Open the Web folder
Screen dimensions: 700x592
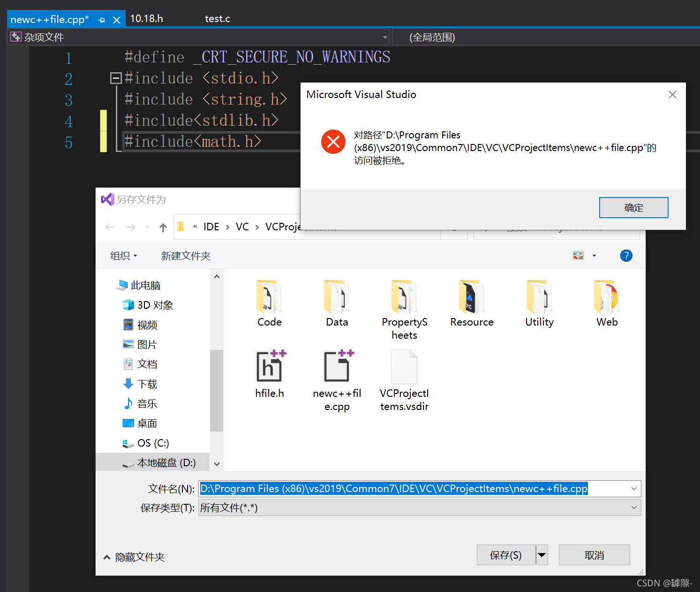pyautogui.click(x=607, y=303)
